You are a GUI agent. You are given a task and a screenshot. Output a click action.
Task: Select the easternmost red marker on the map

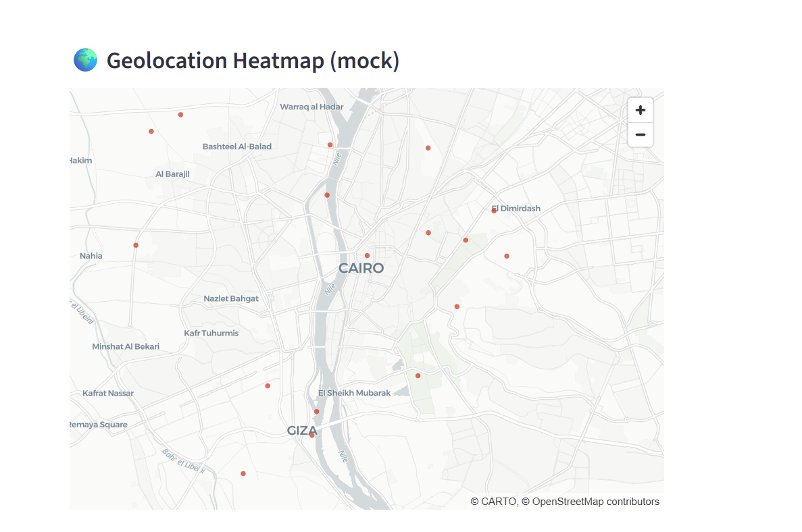point(507,255)
